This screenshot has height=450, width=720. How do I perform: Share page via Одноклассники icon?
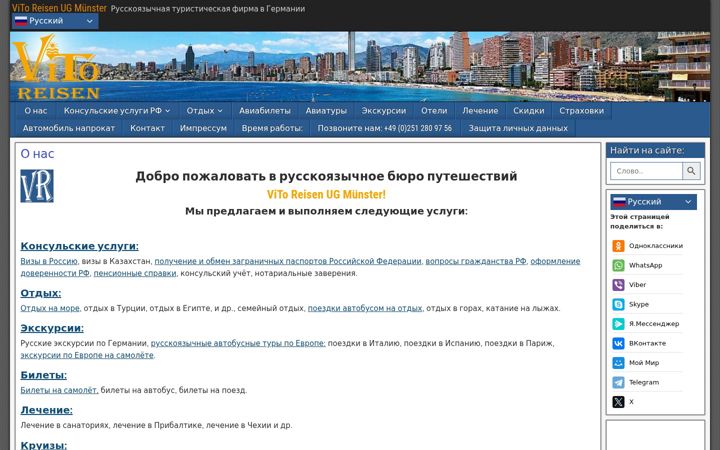point(618,246)
